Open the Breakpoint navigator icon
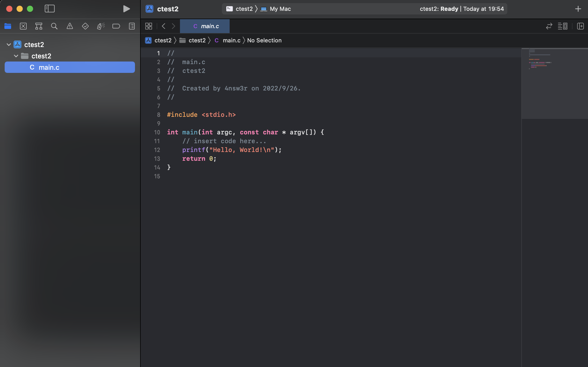Image resolution: width=588 pixels, height=367 pixels. pyautogui.click(x=116, y=26)
